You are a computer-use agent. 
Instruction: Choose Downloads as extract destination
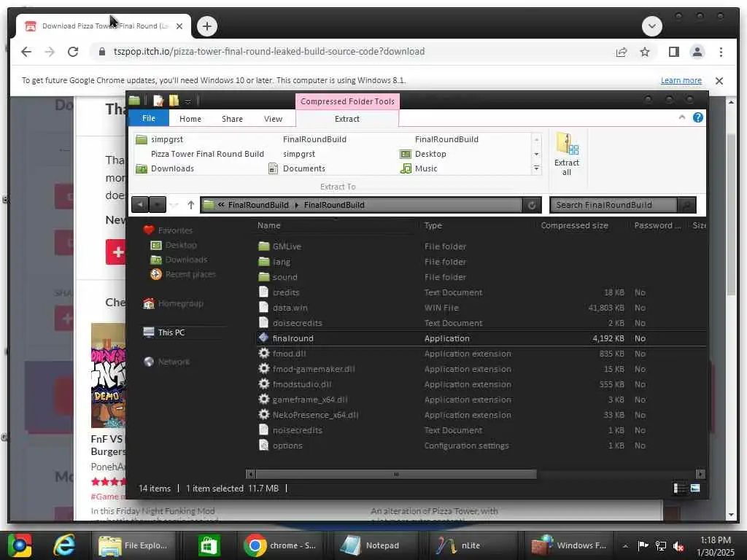[x=165, y=168]
